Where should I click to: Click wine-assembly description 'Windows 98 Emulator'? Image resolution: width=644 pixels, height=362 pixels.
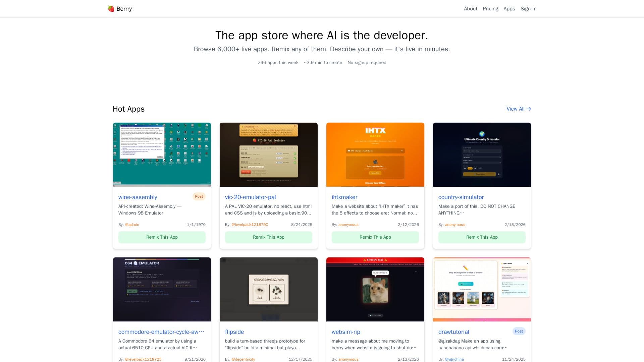141,213
